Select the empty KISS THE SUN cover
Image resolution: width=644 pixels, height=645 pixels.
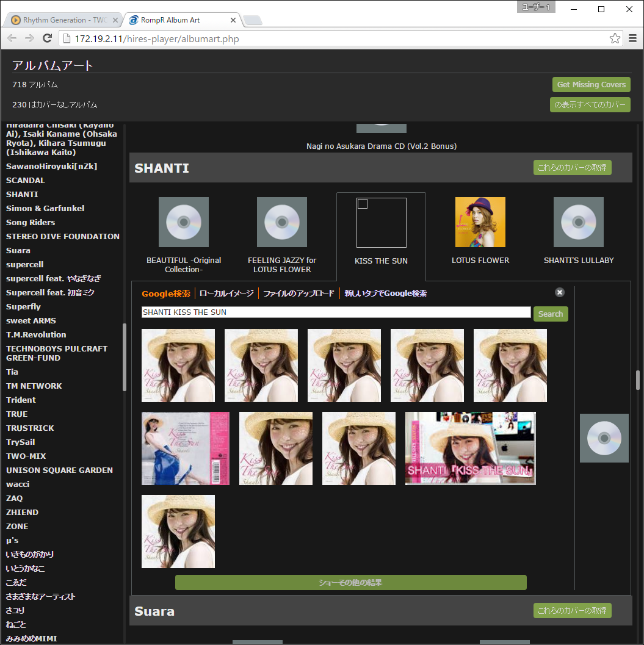pos(381,223)
